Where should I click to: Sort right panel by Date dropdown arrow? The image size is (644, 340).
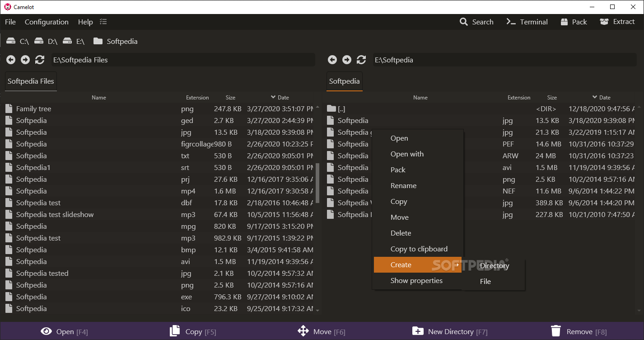click(x=595, y=97)
